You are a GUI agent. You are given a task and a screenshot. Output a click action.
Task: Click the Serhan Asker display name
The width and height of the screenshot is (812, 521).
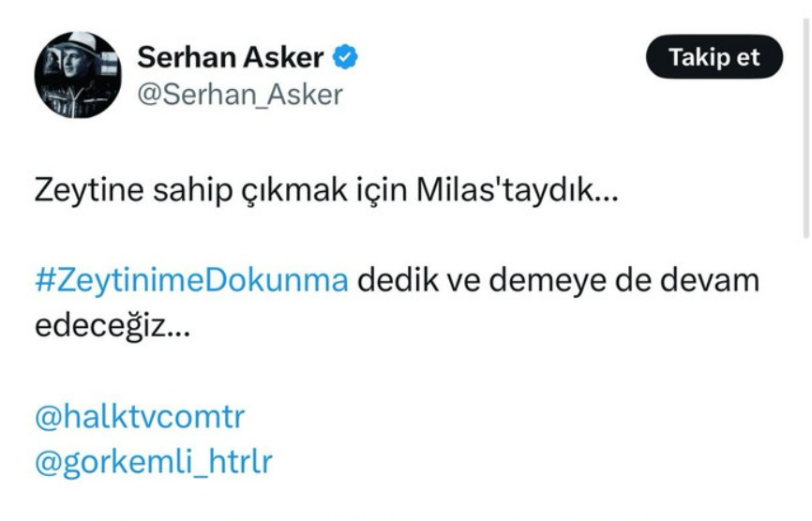click(231, 58)
